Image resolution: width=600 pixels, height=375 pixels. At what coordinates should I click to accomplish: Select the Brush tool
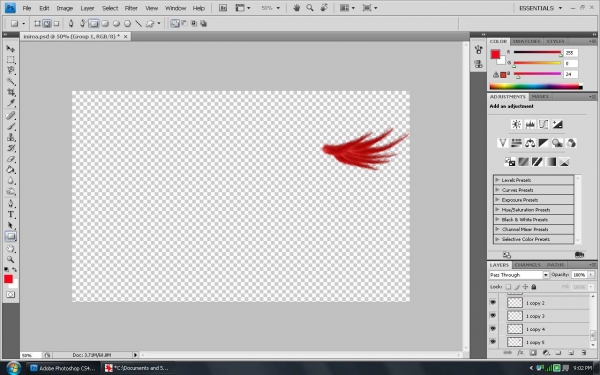(x=11, y=126)
